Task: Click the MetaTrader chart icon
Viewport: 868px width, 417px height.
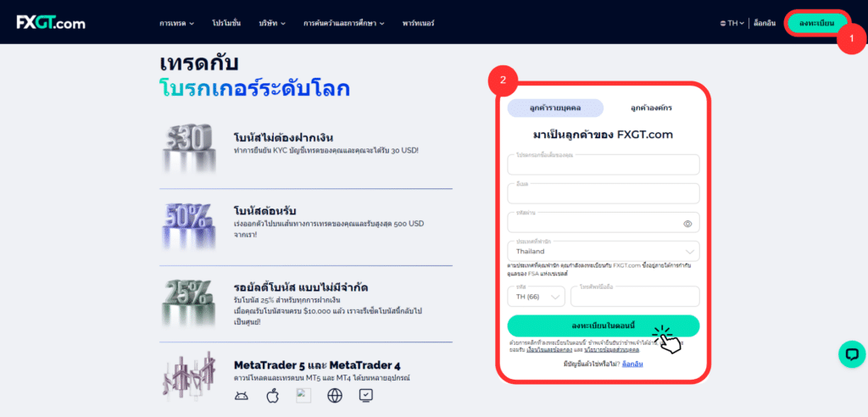Action: (x=188, y=376)
